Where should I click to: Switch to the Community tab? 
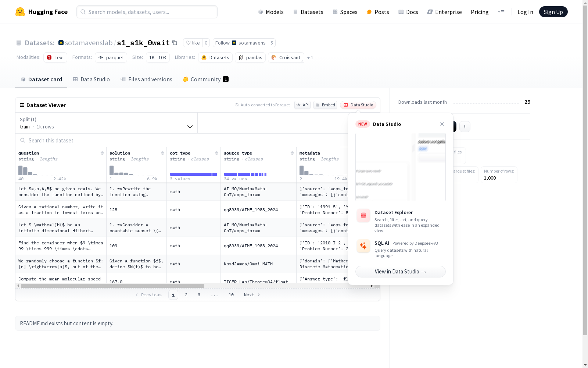[205, 79]
